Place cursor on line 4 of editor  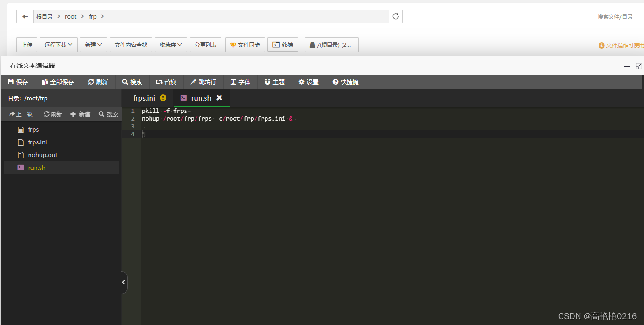392,134
